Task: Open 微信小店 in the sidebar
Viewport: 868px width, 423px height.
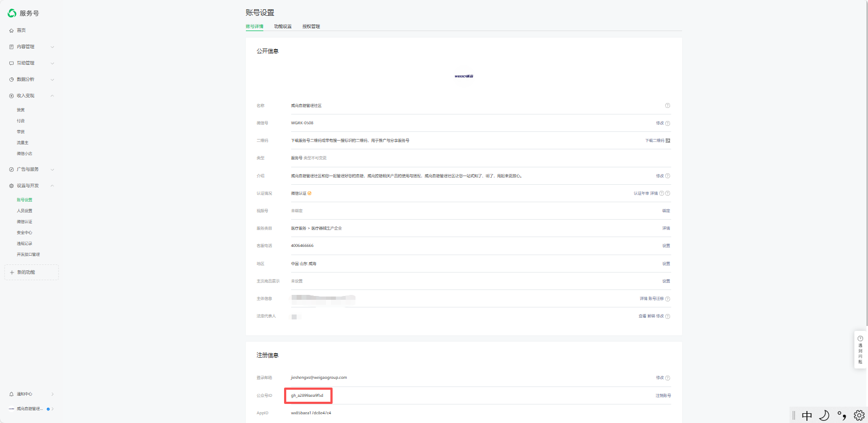Action: (25, 154)
